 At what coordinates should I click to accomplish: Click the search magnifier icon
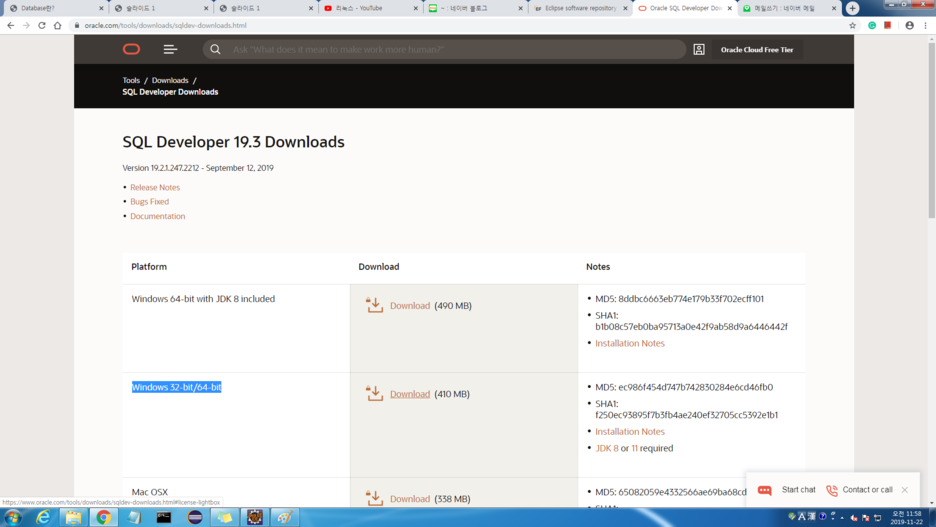click(x=215, y=50)
